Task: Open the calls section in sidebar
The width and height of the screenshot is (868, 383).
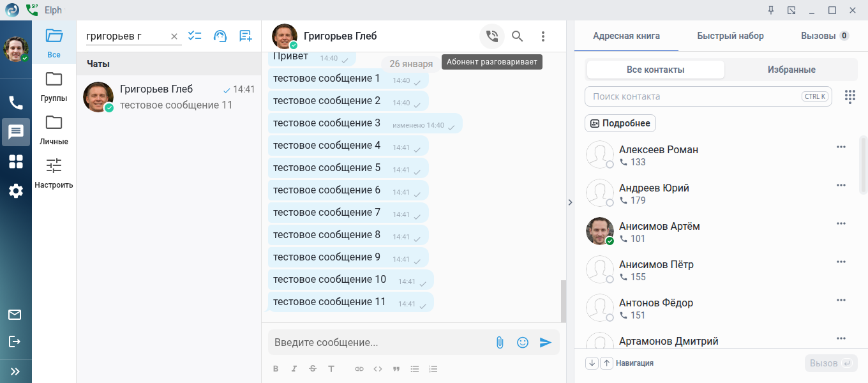Action: pos(16,103)
